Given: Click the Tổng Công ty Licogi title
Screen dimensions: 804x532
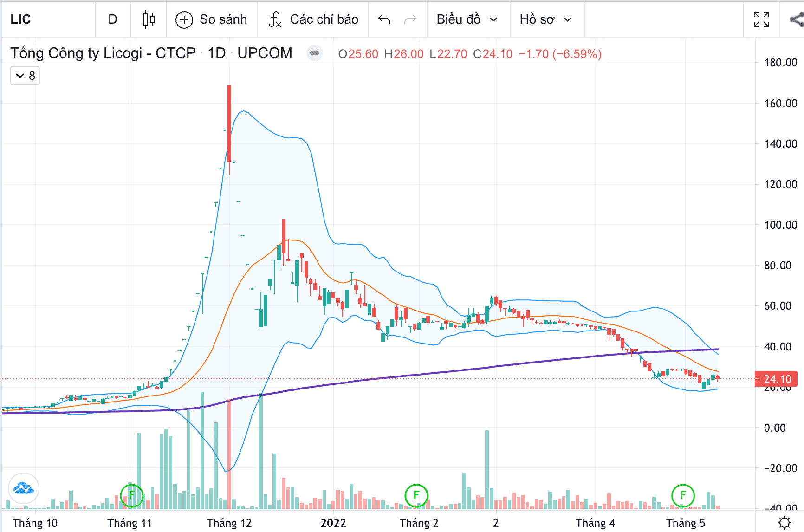Looking at the screenshot, I should [103, 53].
